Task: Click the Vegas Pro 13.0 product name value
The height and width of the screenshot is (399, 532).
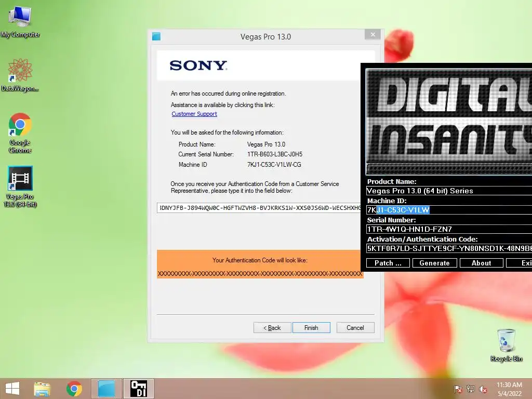Action: click(266, 144)
